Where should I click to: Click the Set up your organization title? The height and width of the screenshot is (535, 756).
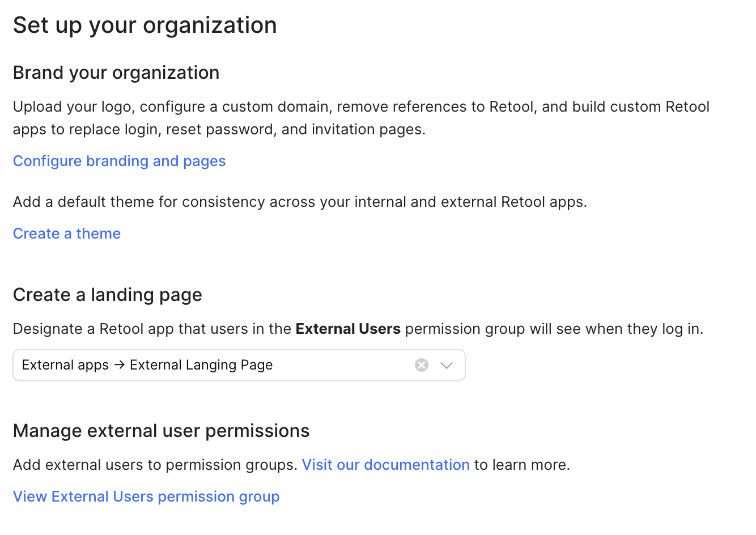pyautogui.click(x=145, y=26)
